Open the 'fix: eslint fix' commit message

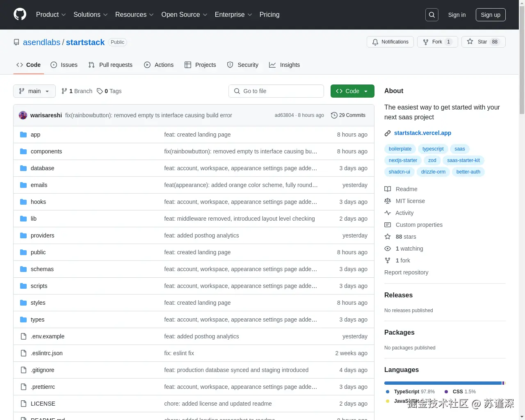click(179, 353)
